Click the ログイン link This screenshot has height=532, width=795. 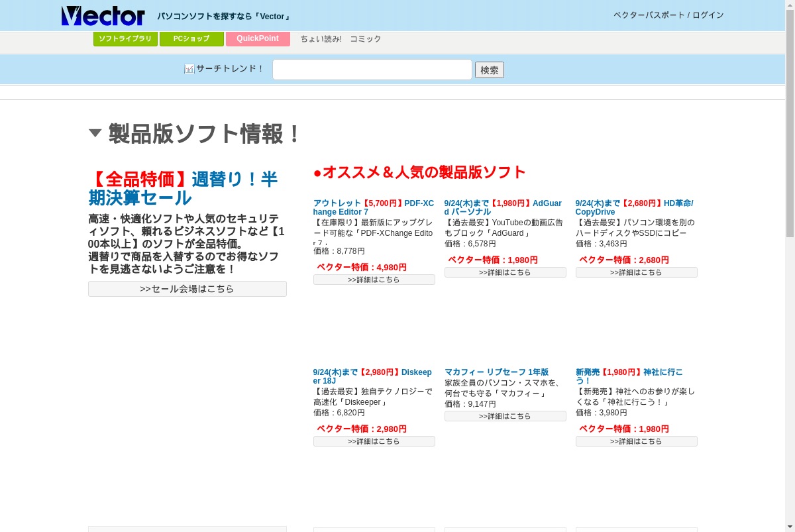tap(708, 15)
